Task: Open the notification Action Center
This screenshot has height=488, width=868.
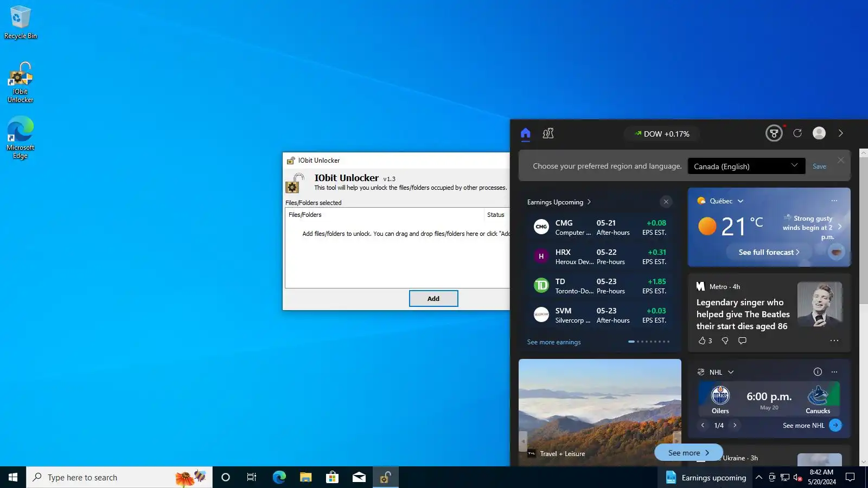Action: click(851, 477)
